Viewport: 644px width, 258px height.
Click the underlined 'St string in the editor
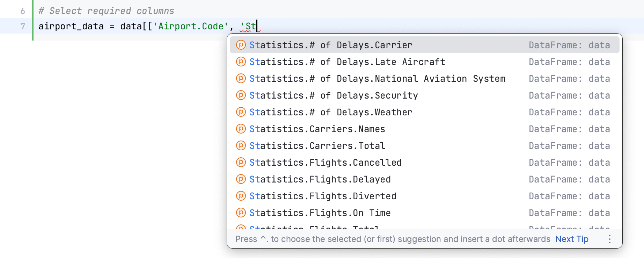249,26
